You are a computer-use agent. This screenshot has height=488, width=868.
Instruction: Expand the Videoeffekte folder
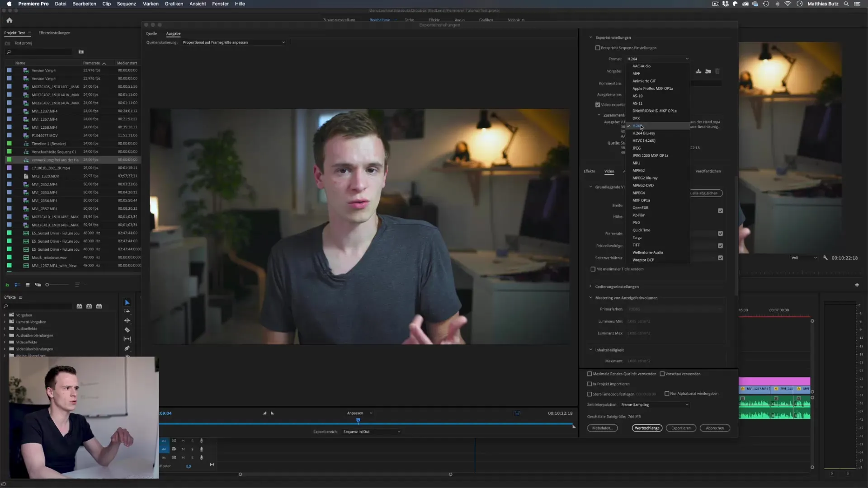(5, 343)
